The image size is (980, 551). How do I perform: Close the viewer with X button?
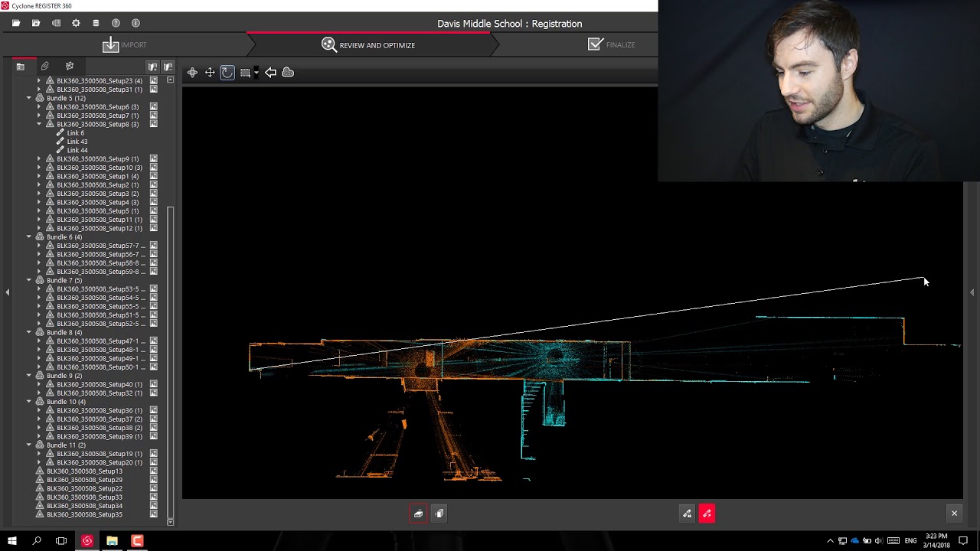click(x=954, y=514)
